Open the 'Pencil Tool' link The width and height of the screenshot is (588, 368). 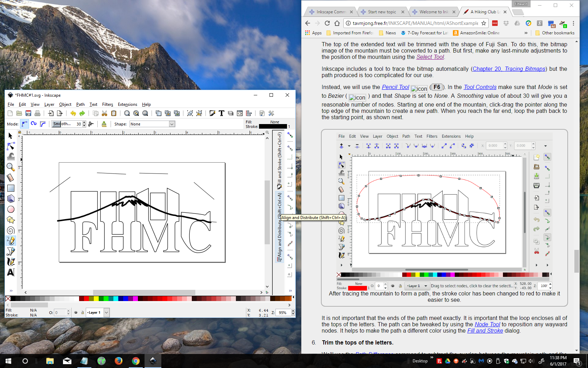pyautogui.click(x=395, y=87)
